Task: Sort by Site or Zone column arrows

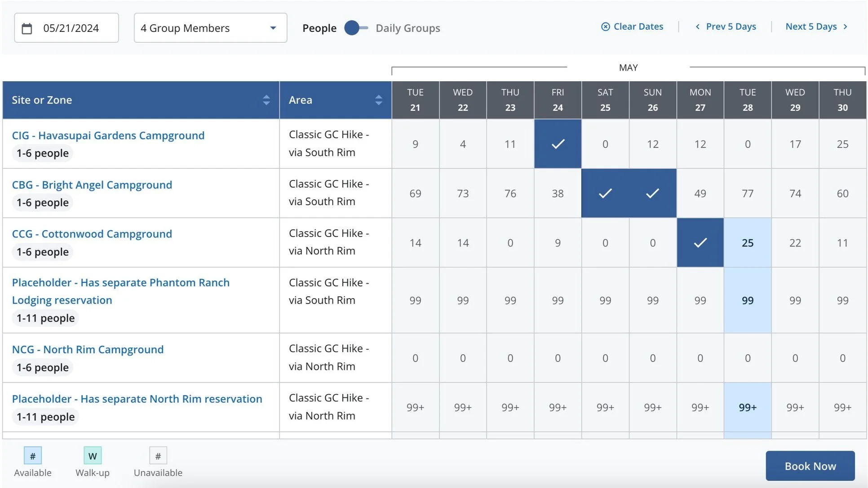Action: (266, 100)
